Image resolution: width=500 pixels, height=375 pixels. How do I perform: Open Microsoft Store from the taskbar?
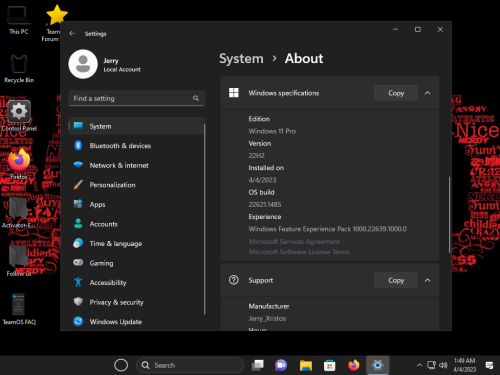(x=329, y=365)
